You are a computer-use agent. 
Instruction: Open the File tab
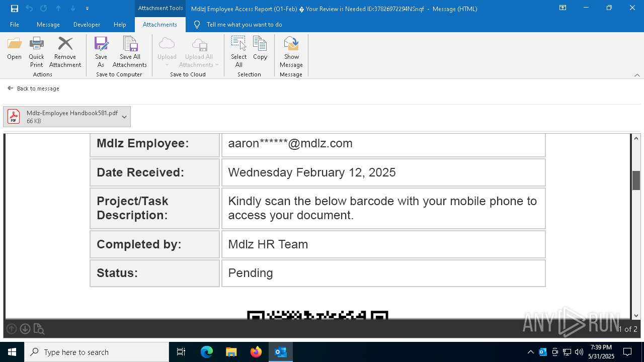tap(15, 25)
